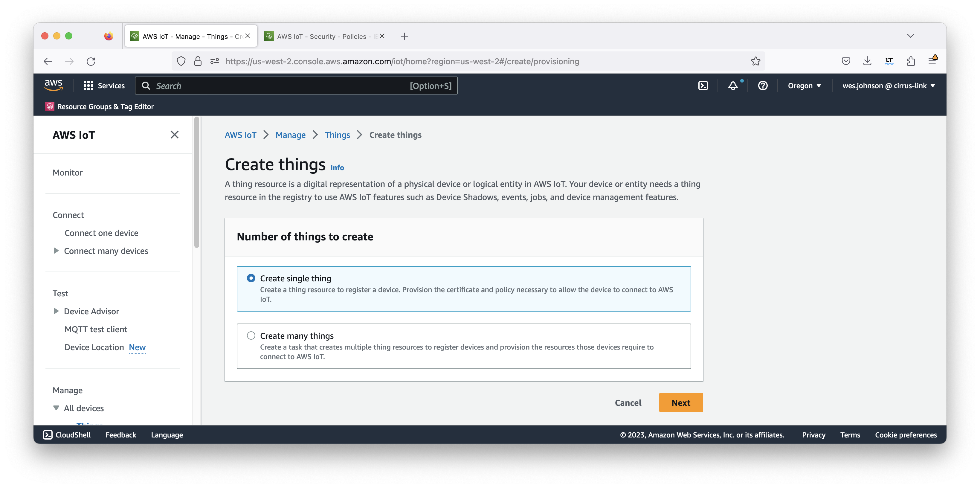Open the wes.johnson account dropdown
This screenshot has height=488, width=980.
pos(888,86)
